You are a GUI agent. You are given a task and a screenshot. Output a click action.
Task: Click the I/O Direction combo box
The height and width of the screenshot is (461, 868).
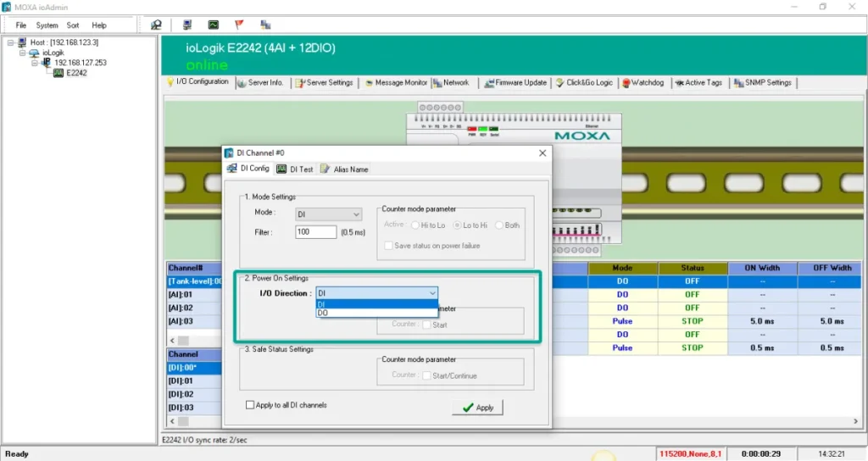(x=377, y=292)
